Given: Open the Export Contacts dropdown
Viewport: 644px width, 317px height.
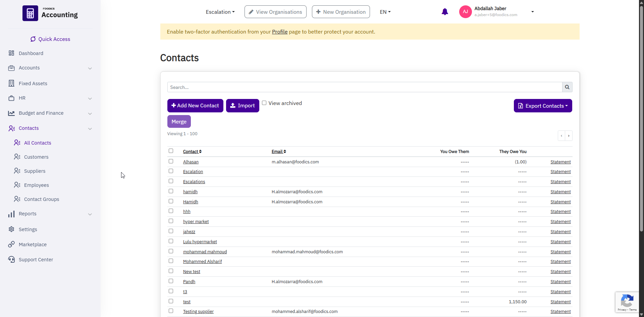Looking at the screenshot, I should tap(543, 106).
